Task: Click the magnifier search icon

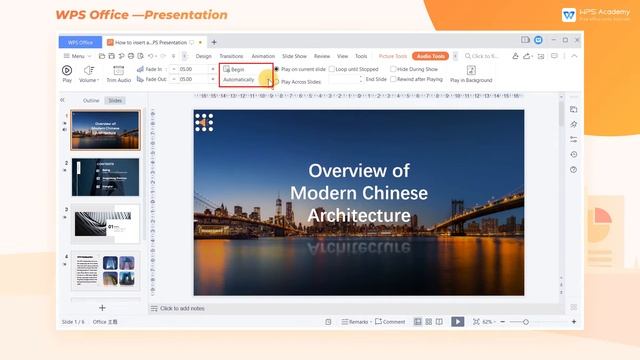Action: pos(468,56)
